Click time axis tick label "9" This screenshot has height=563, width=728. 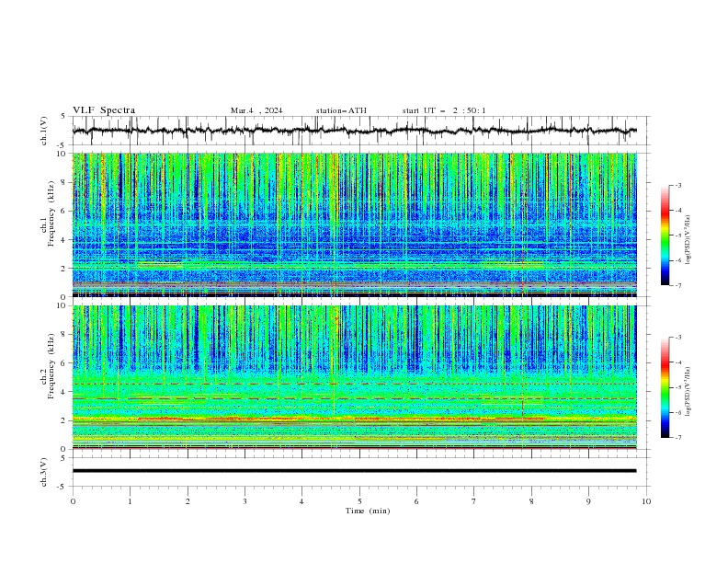[x=588, y=501]
